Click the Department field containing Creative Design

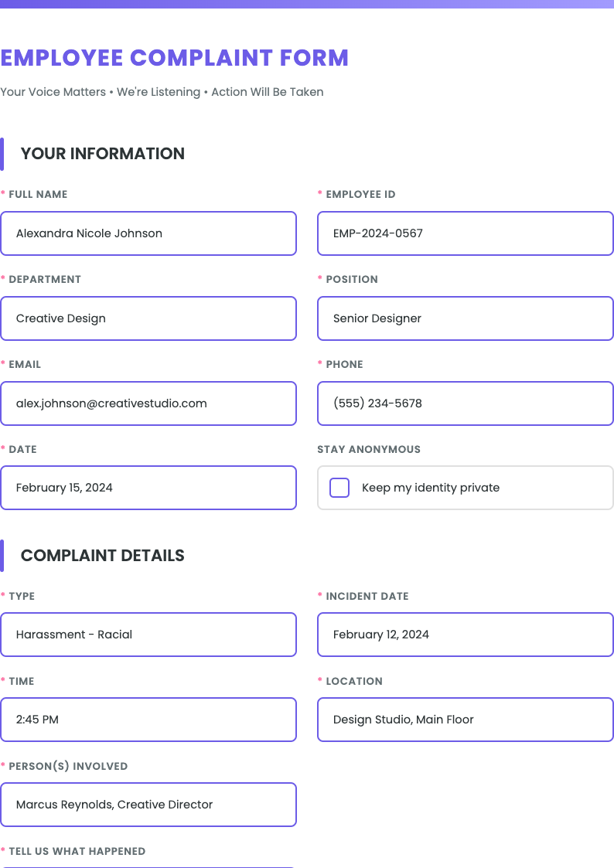[148, 318]
